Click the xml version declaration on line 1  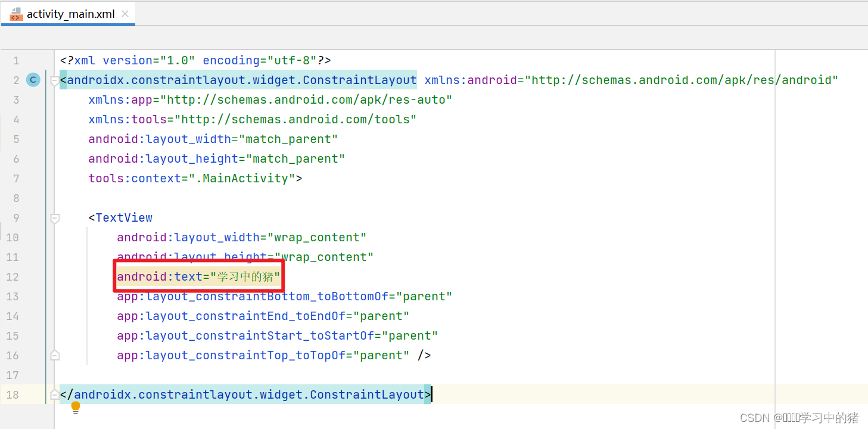(x=195, y=60)
